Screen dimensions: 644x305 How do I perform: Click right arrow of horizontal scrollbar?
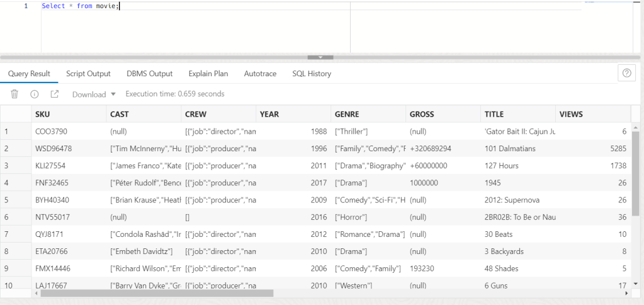click(626, 293)
